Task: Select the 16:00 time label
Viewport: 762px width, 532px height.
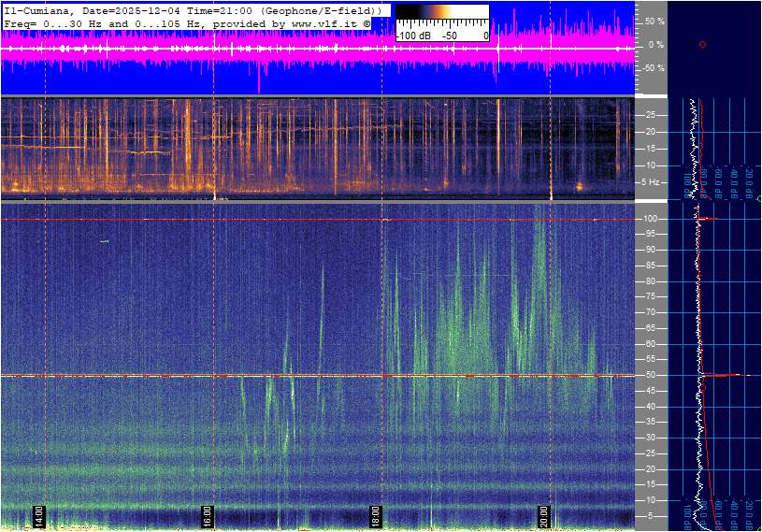Action: 208,516
